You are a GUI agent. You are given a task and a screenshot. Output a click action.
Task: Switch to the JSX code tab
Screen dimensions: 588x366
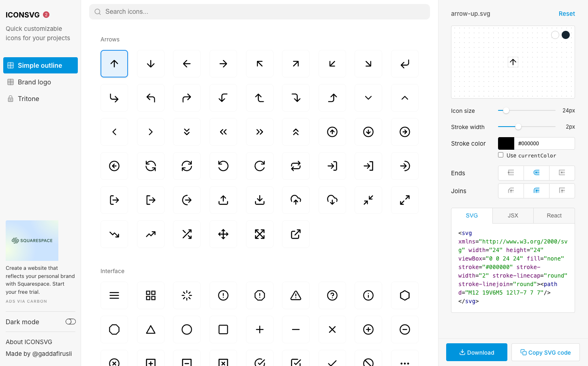pyautogui.click(x=513, y=215)
